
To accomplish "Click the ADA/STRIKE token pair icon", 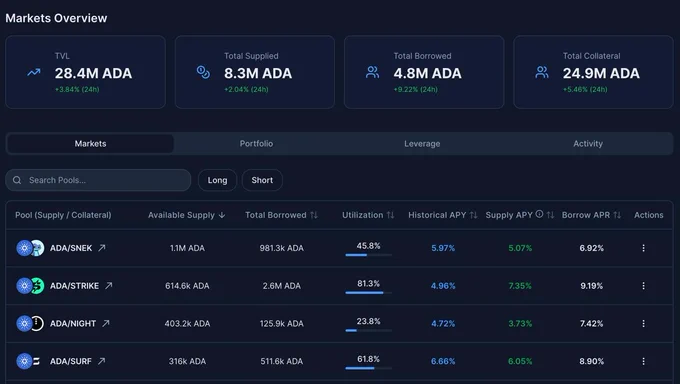I will 30,286.
